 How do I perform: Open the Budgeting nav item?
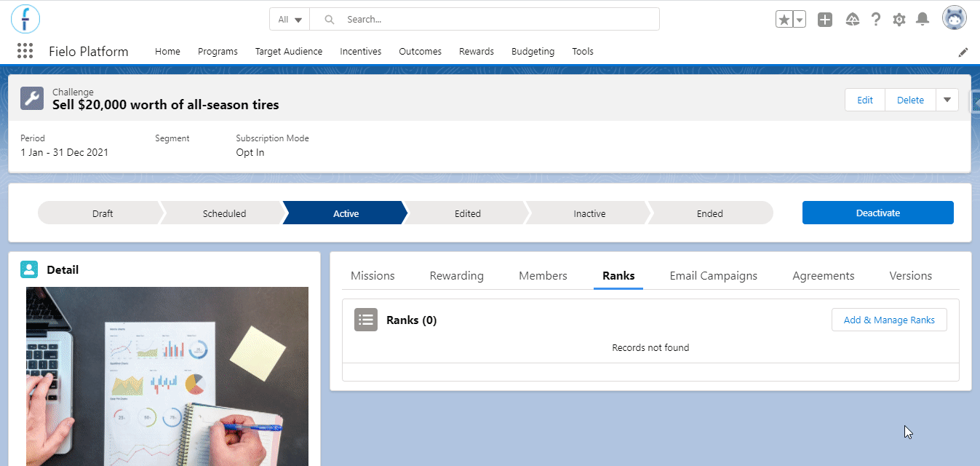533,52
